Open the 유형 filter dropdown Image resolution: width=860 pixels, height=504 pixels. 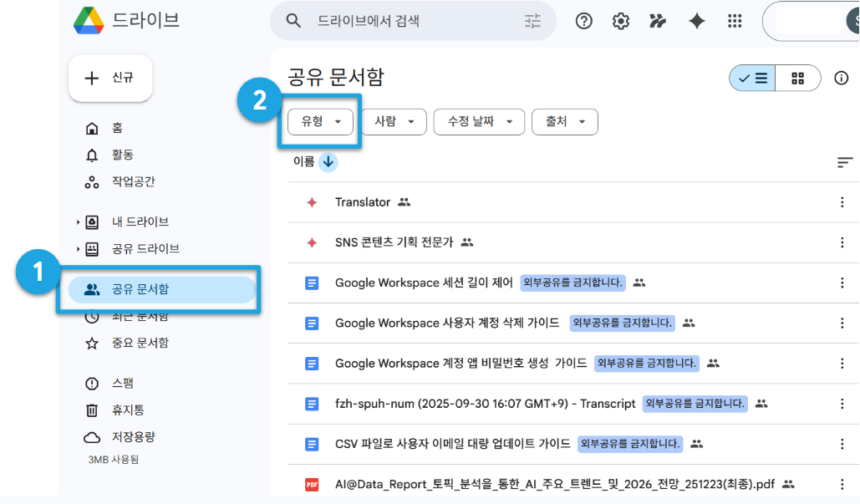pyautogui.click(x=321, y=122)
